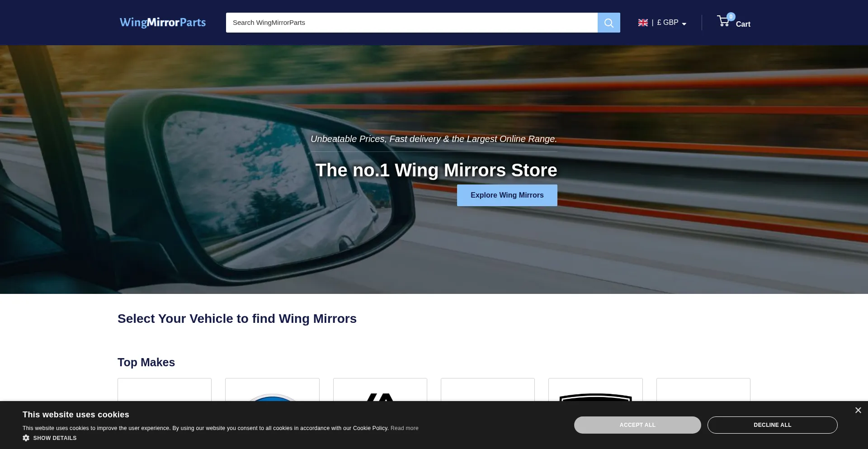Click the UK flag icon
Image resolution: width=868 pixels, height=449 pixels.
(x=643, y=23)
